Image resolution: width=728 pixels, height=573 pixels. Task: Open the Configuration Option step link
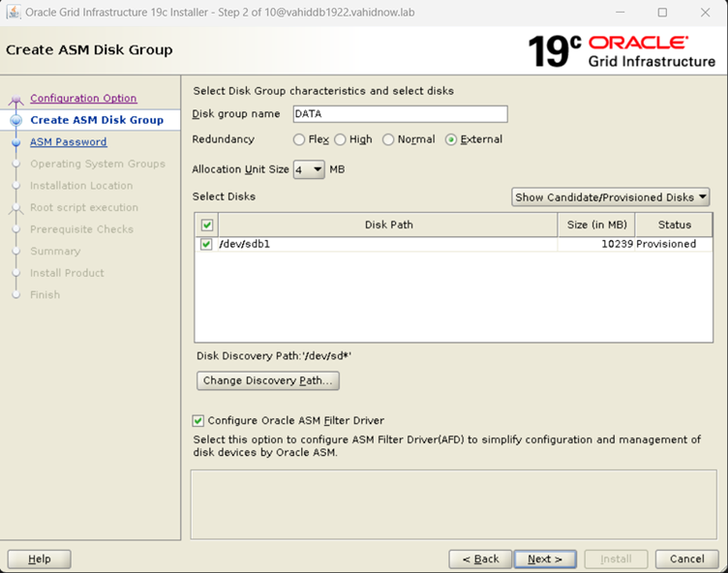[x=83, y=99]
